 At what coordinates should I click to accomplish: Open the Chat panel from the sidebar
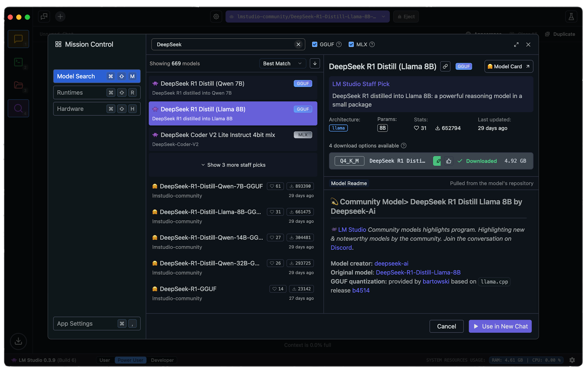tap(18, 39)
